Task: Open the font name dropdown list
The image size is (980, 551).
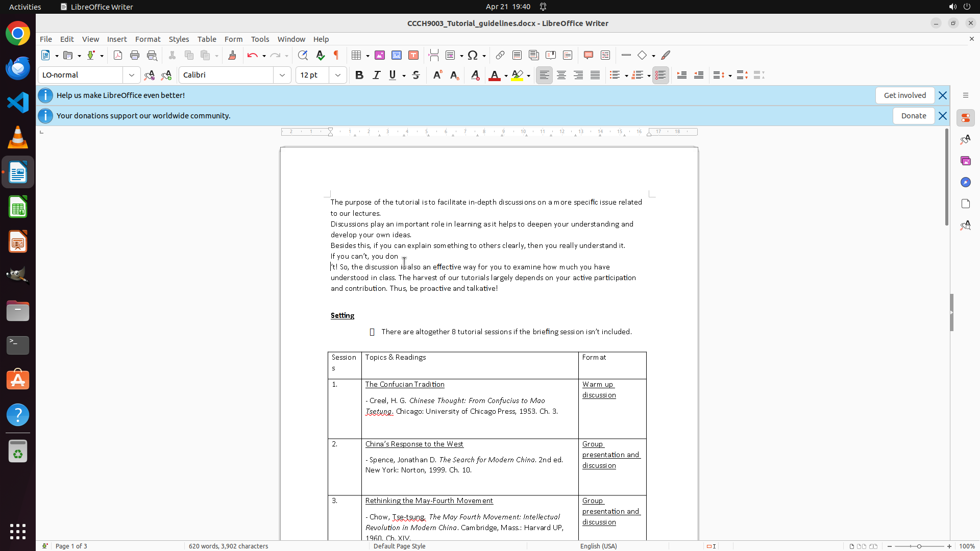Action: pyautogui.click(x=282, y=75)
